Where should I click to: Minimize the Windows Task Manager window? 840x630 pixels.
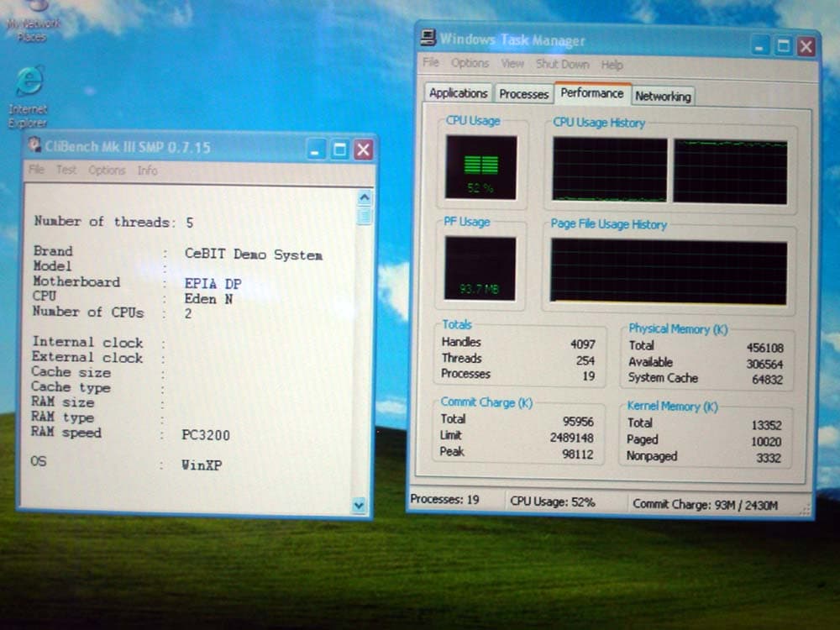click(x=759, y=46)
